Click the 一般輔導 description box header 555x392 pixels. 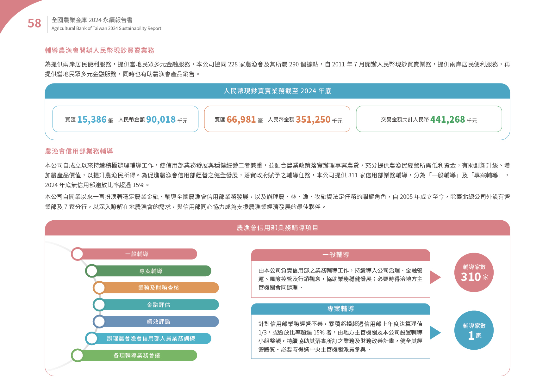[340, 255]
